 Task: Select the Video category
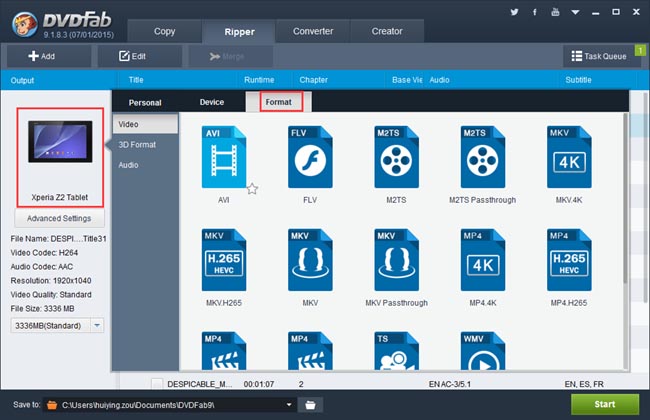(146, 124)
